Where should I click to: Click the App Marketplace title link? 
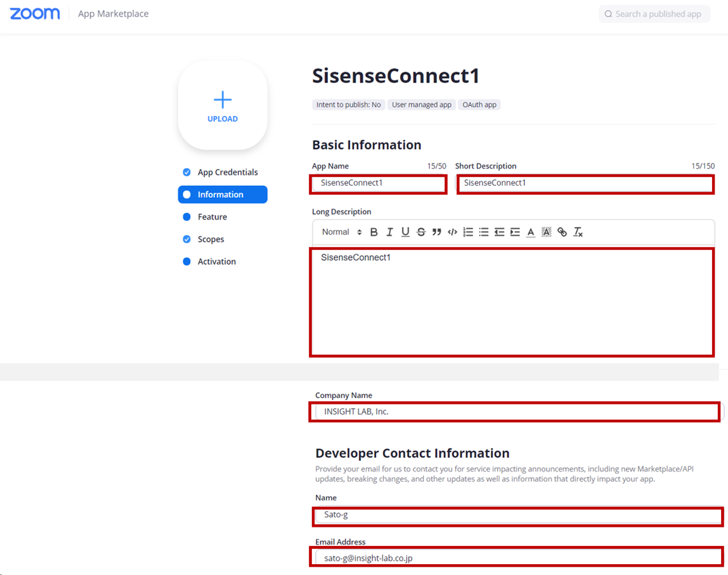click(114, 14)
